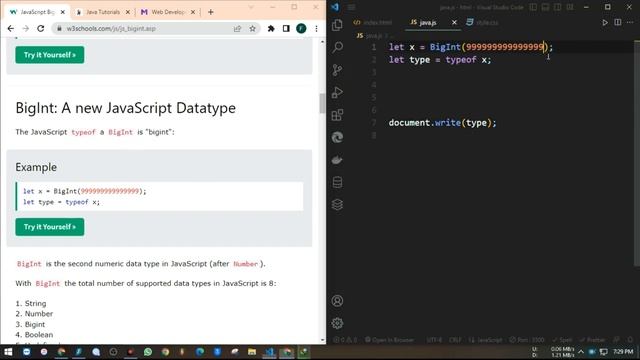
Task: Close the java.js editor tab
Action: [454, 22]
